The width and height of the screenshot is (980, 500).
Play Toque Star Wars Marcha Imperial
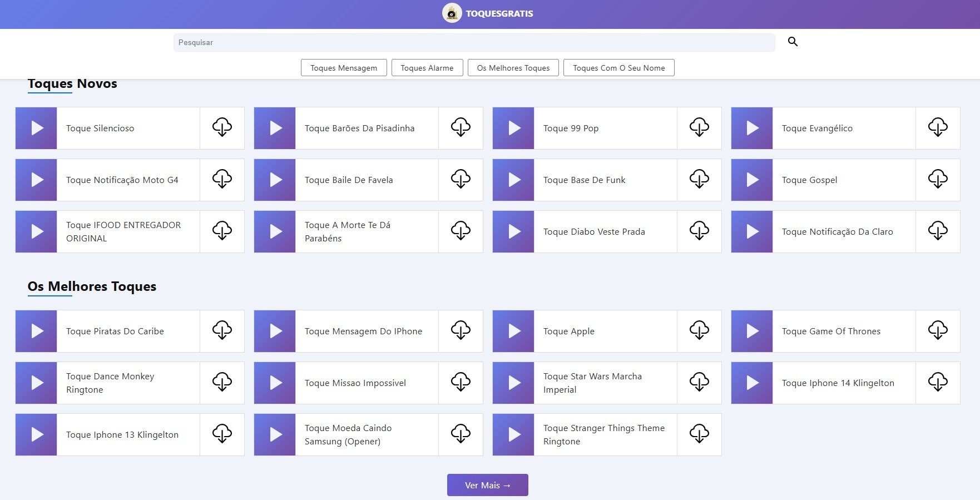click(513, 383)
